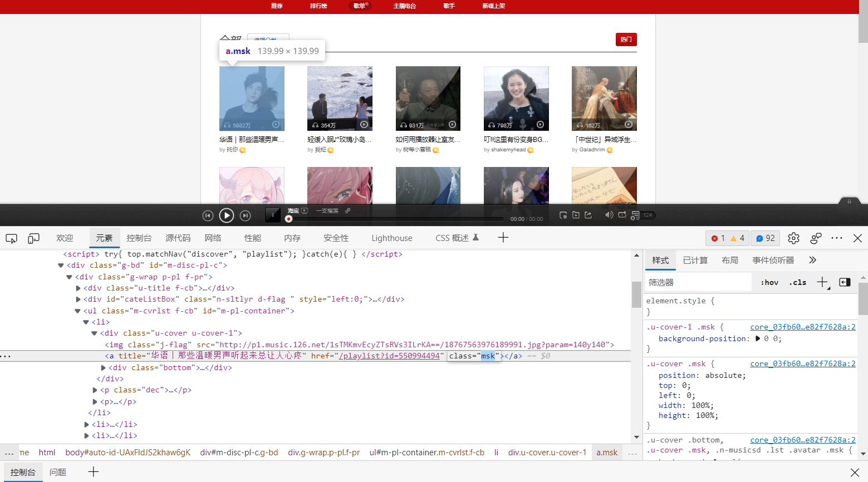868x482 pixels.
Task: Open the 排行榜 navigation item
Action: point(318,6)
